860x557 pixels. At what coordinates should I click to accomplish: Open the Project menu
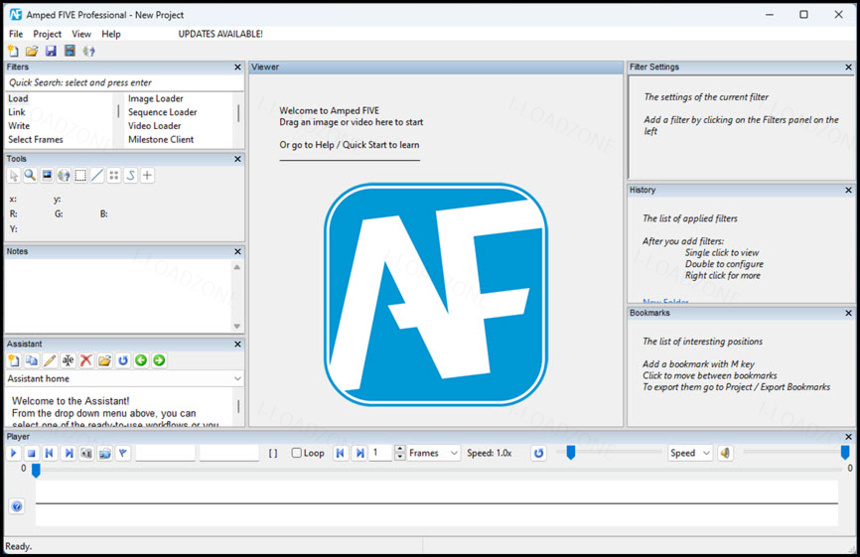[47, 34]
